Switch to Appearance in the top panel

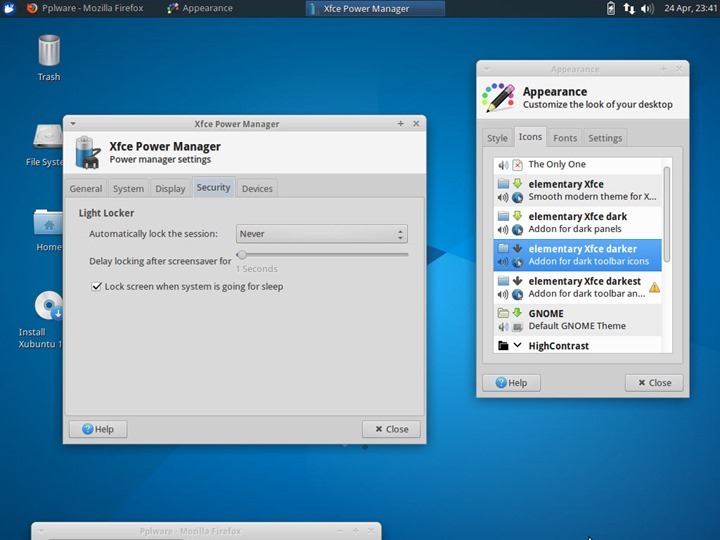200,8
